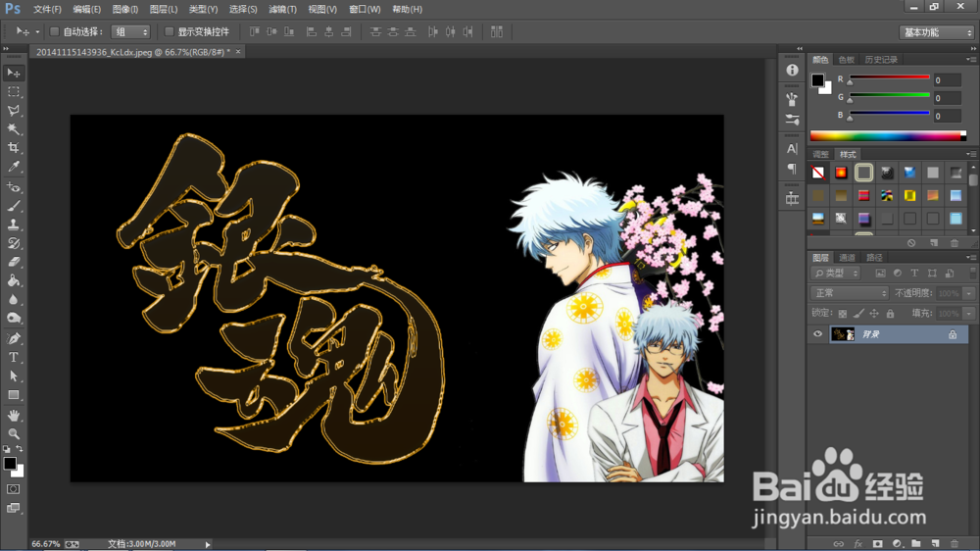Open the Info panel icon
Screen dimensions: 980x551
pos(792,70)
